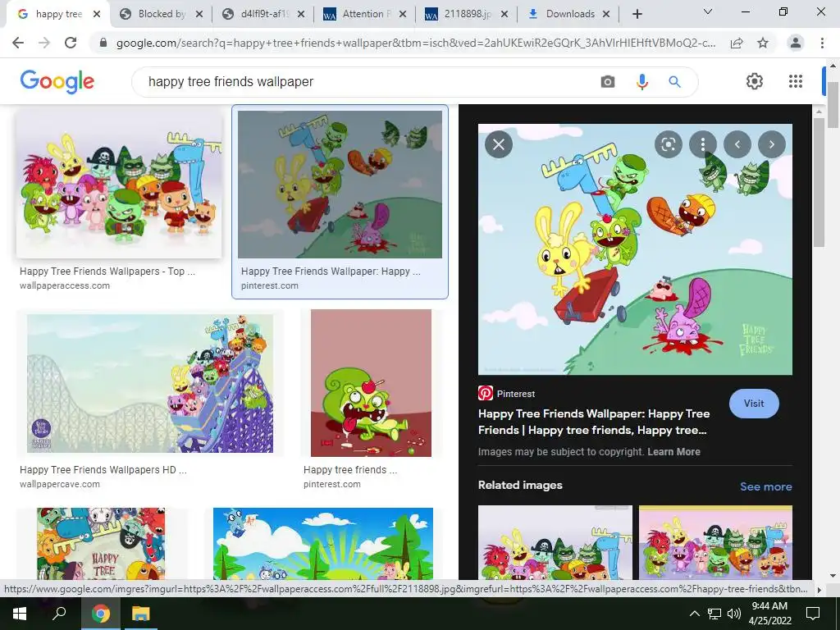Viewport: 840px width, 630px height.
Task: Click See more related images
Action: click(765, 486)
